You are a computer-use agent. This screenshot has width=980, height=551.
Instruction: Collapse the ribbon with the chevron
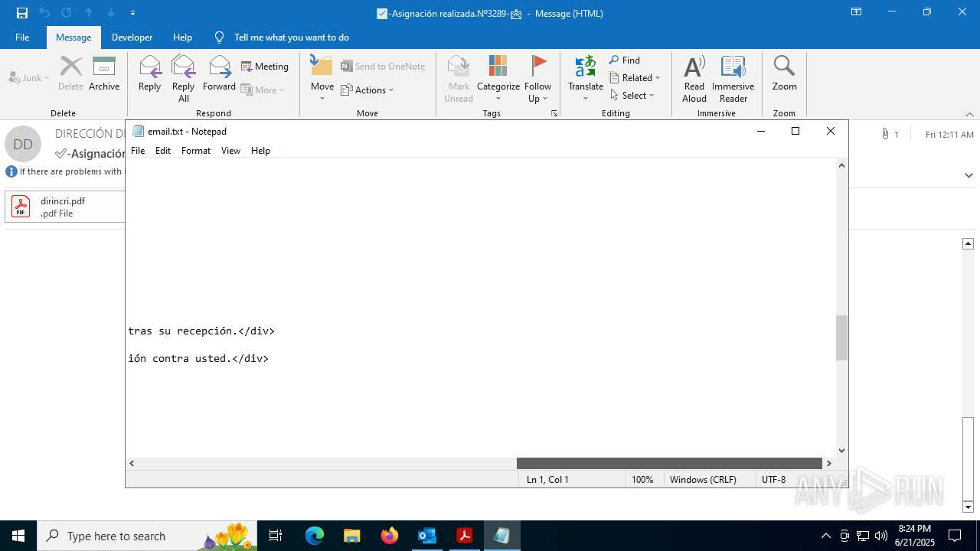click(x=969, y=114)
